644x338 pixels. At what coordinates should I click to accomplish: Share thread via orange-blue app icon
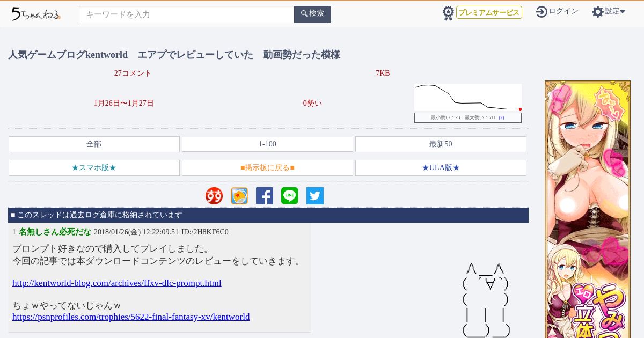(239, 196)
